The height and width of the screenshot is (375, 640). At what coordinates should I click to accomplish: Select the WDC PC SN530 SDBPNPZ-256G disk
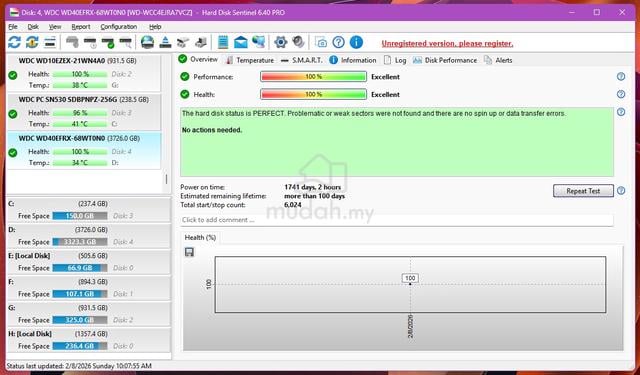click(84, 112)
